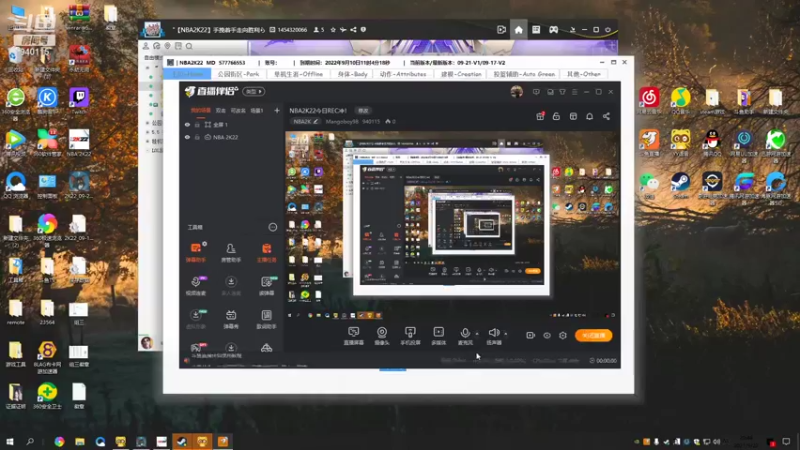Add a screen capture source from the bottom bar
The height and width of the screenshot is (450, 800).
tap(354, 336)
